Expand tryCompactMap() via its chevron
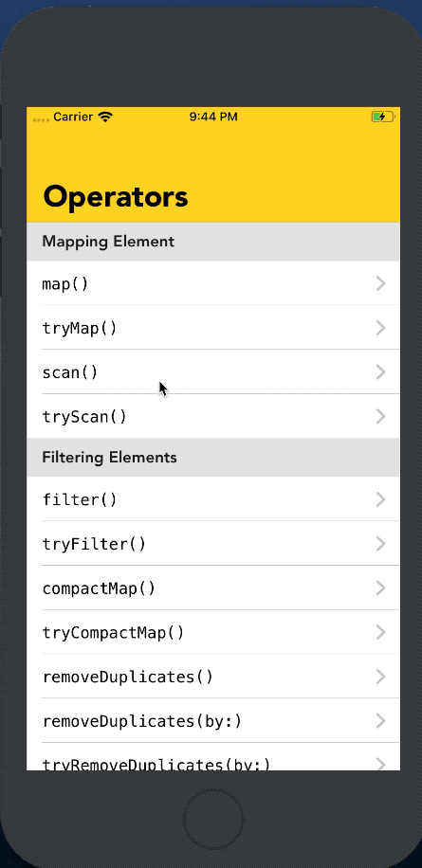The height and width of the screenshot is (868, 422). (380, 633)
